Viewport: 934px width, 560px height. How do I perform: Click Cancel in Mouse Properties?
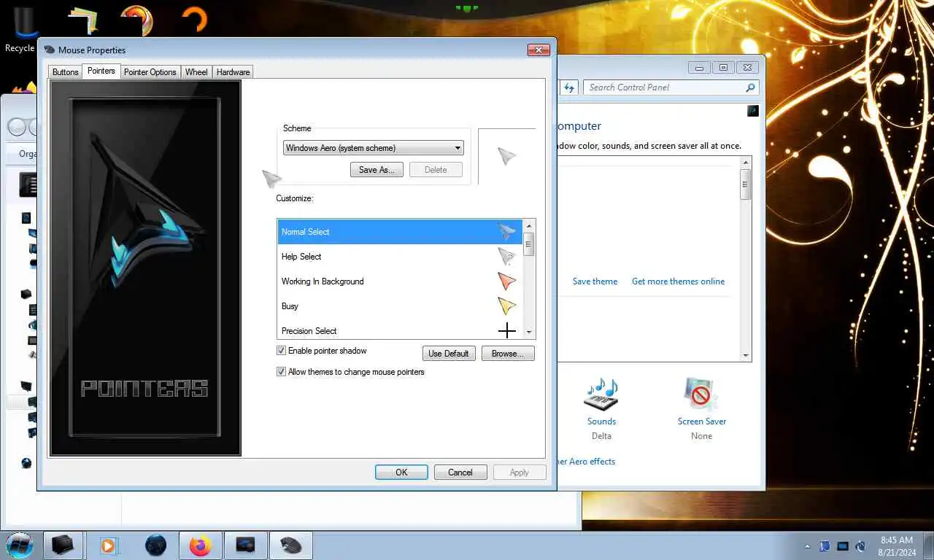tap(460, 472)
